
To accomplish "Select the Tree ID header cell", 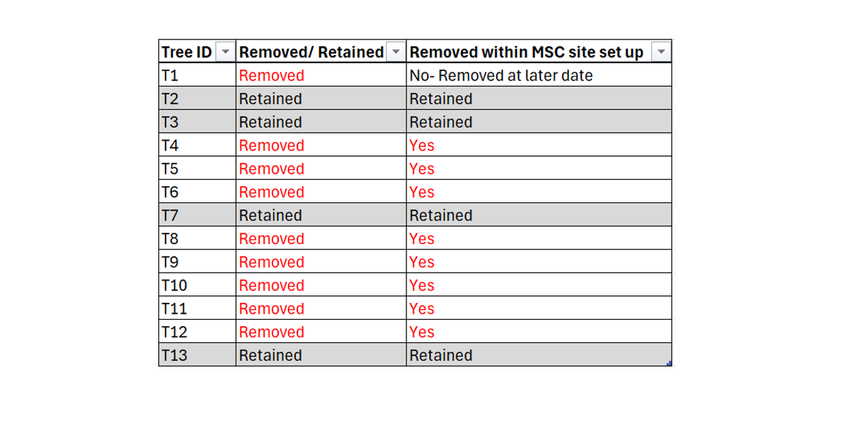I will click(187, 52).
